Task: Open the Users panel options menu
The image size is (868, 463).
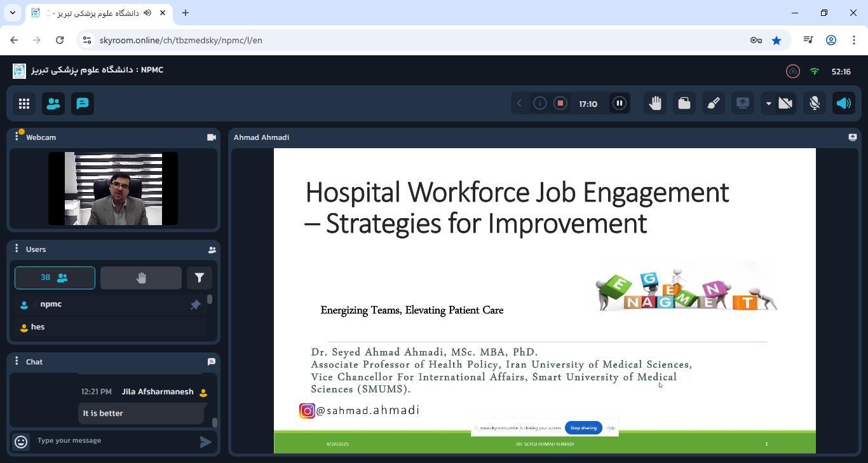Action: [x=17, y=249]
